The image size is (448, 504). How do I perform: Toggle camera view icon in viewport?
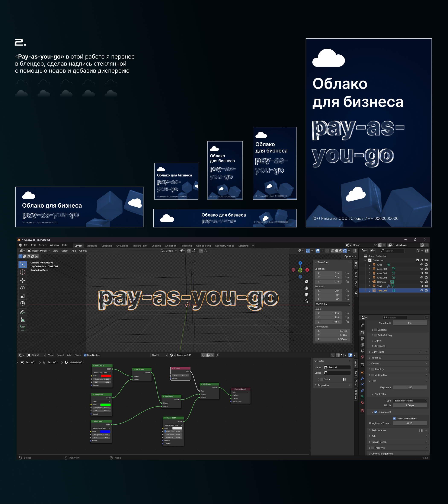pyautogui.click(x=306, y=295)
